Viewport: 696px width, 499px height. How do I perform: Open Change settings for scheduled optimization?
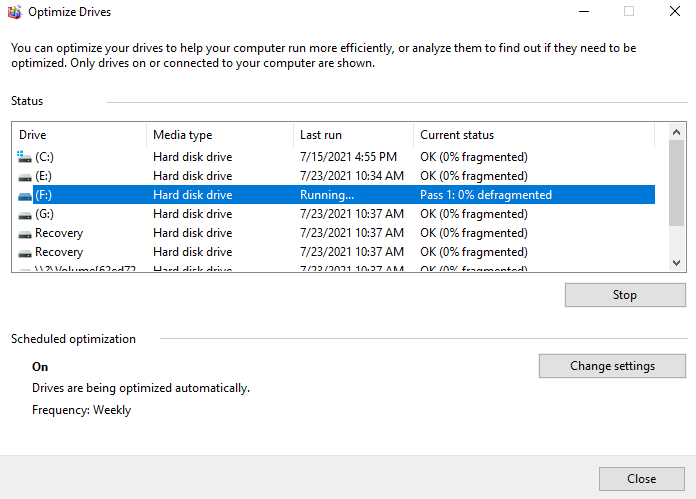612,366
